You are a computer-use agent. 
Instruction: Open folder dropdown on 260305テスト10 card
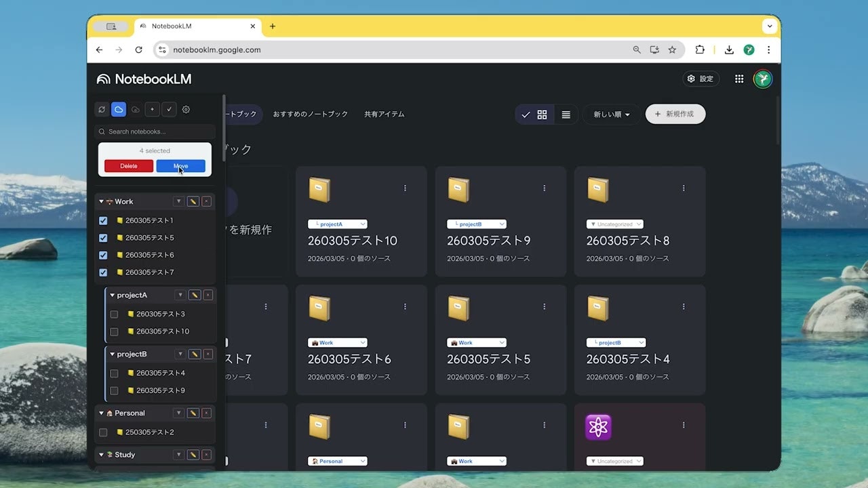(338, 224)
